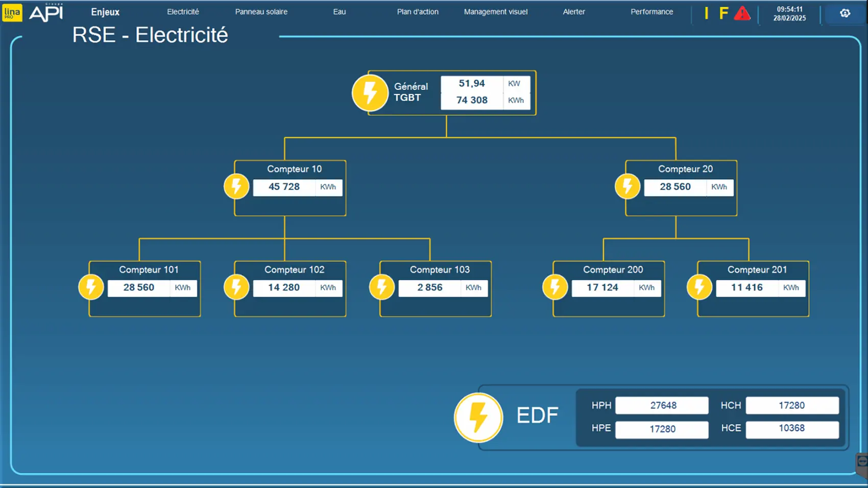Click the Compteur 103 lightning icon
This screenshot has height=488, width=868.
click(x=382, y=287)
